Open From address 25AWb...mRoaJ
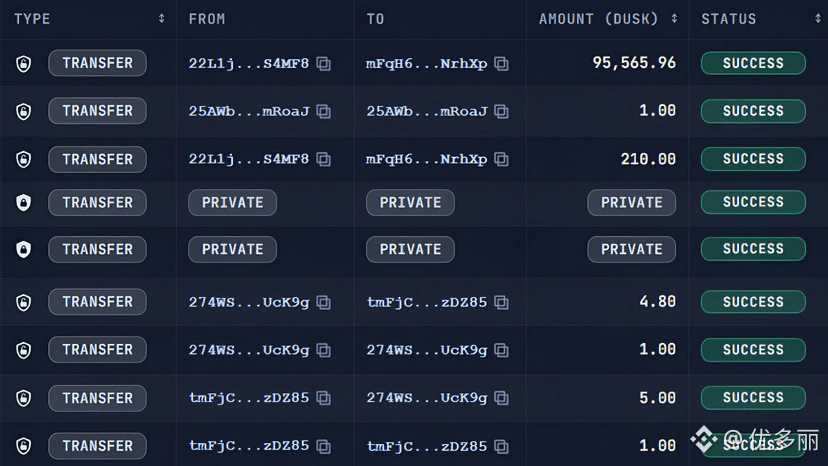Viewport: 828px width, 466px height. 249,111
